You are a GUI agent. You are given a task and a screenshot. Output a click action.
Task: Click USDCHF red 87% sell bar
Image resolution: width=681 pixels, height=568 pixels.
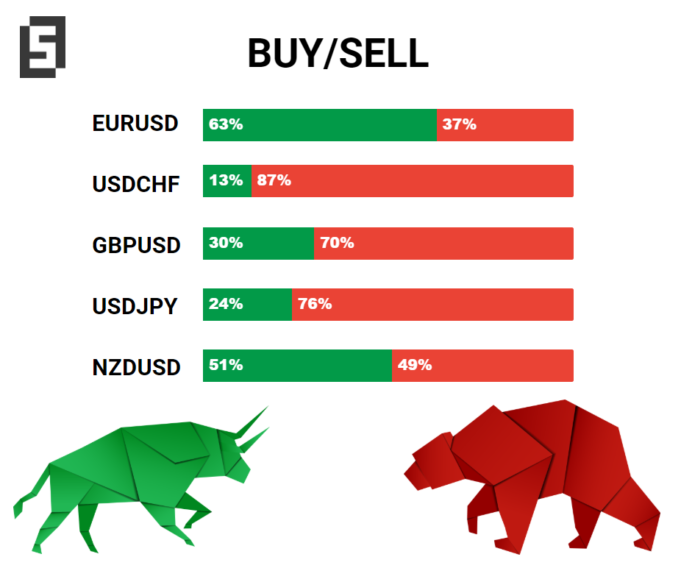click(x=413, y=181)
